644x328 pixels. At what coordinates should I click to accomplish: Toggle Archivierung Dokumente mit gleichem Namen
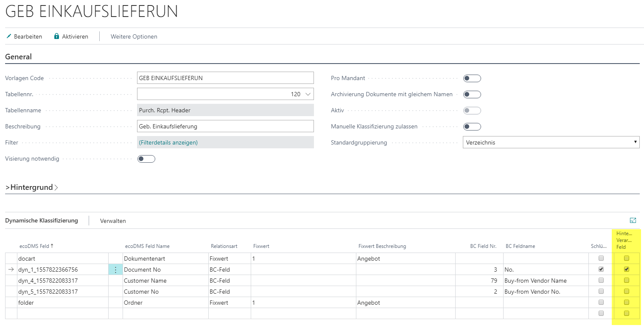click(472, 95)
